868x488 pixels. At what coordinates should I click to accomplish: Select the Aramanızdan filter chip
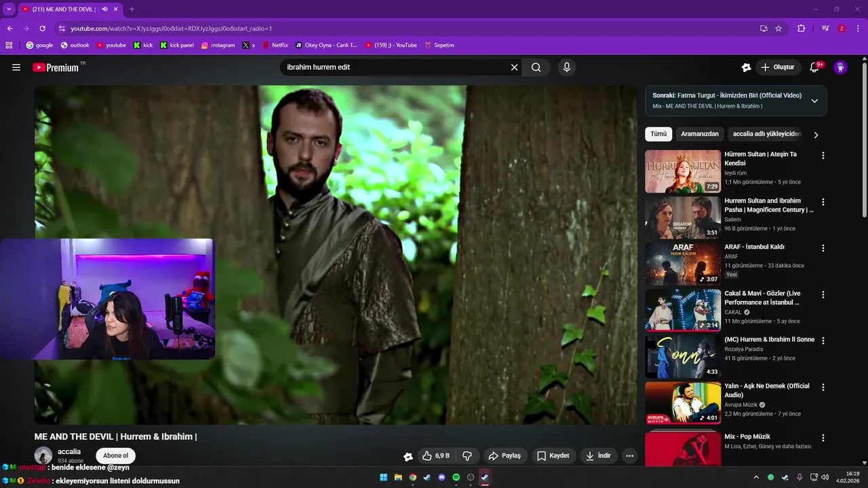coord(700,134)
